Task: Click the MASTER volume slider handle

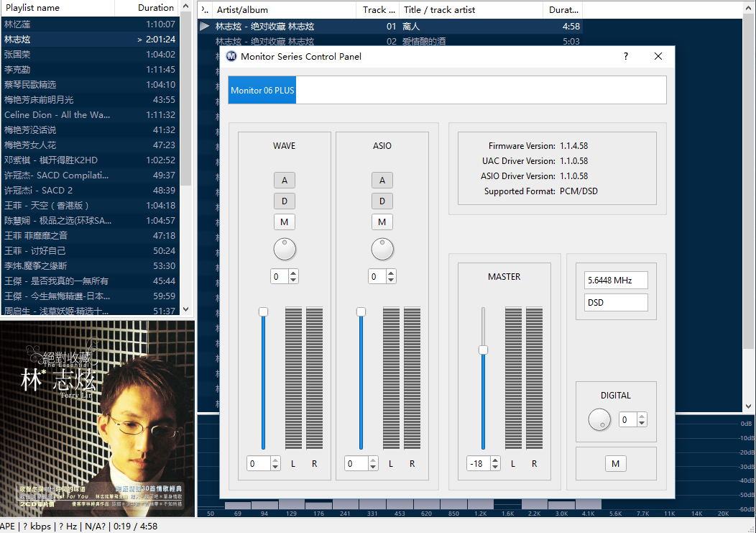Action: click(x=483, y=350)
